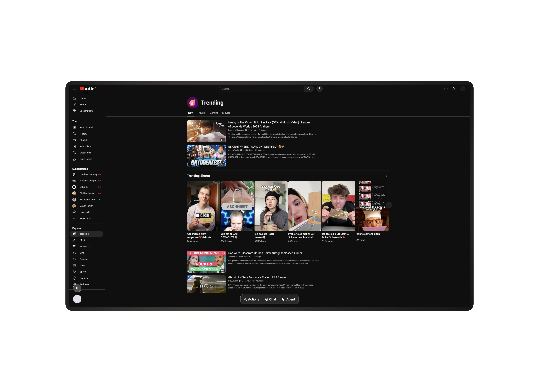The height and width of the screenshot is (392, 539).
Task: Click the search magnifier button
Action: (x=309, y=89)
